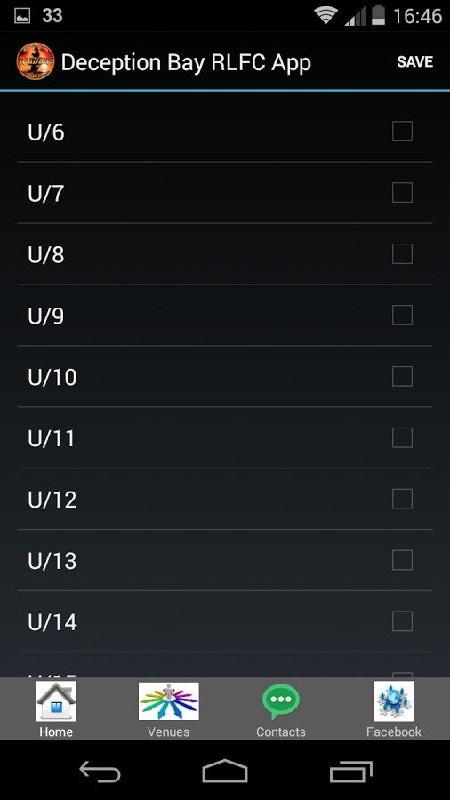450x800 pixels.
Task: Select the U/9 checkbox
Action: (x=402, y=315)
